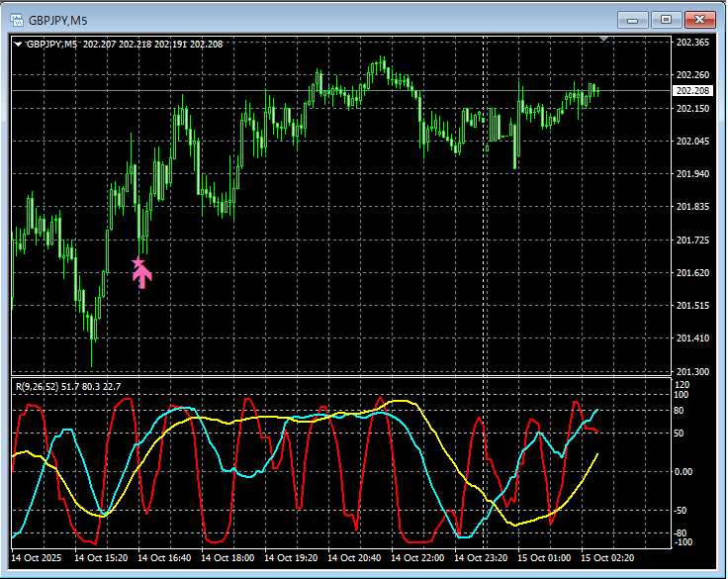Click the 14 Oct 18:00 time label
Screen dimensions: 728x579
pos(227,557)
